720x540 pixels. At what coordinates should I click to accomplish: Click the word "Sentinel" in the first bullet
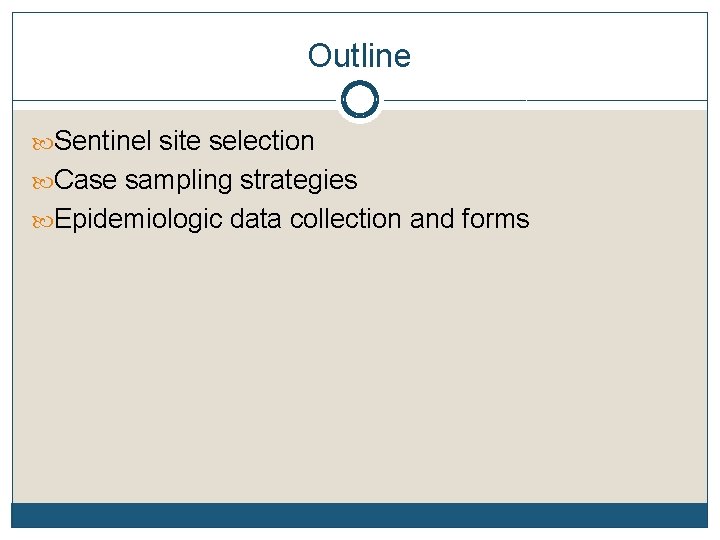click(x=103, y=142)
